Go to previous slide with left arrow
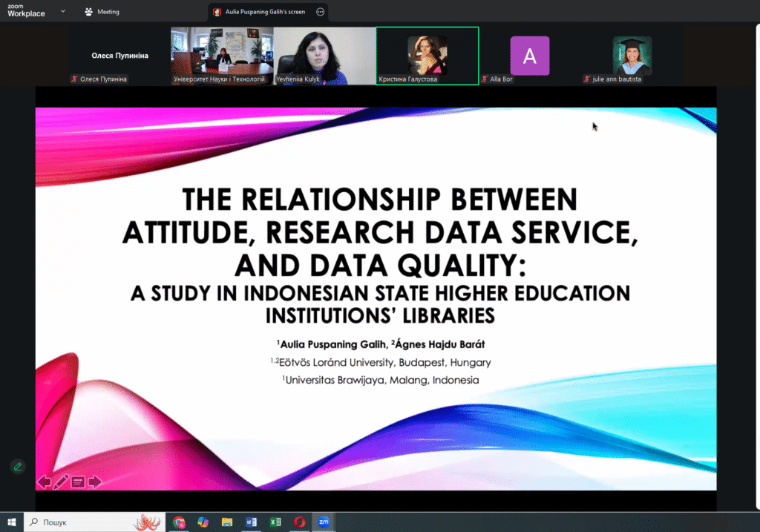The height and width of the screenshot is (532, 760). 45,482
